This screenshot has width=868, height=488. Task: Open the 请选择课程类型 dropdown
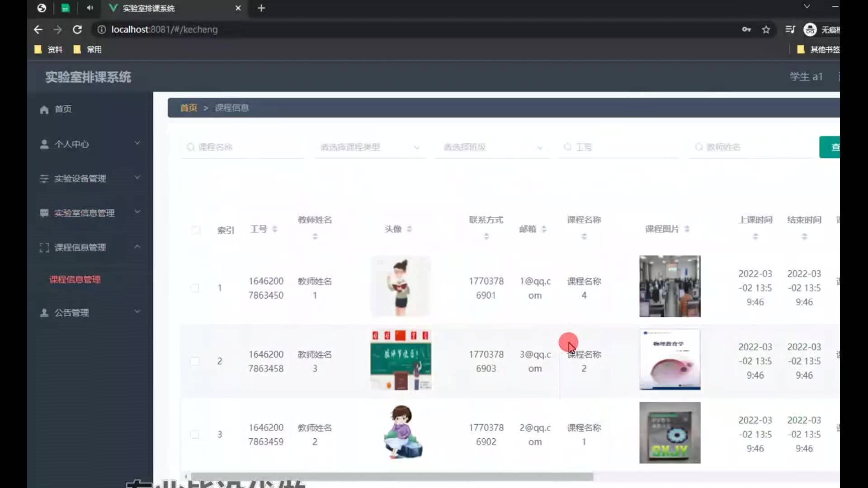370,147
